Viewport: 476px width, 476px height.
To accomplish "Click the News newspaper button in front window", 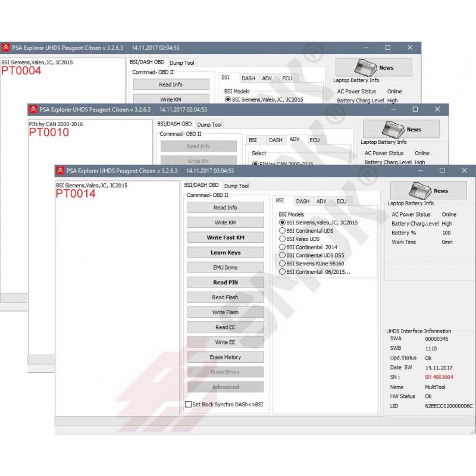I will tap(428, 190).
